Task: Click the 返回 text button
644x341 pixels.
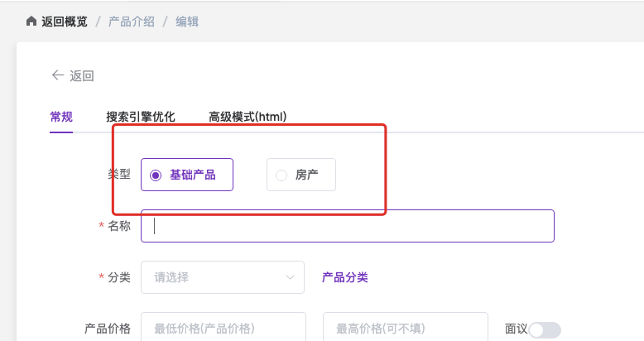Action: (x=82, y=75)
